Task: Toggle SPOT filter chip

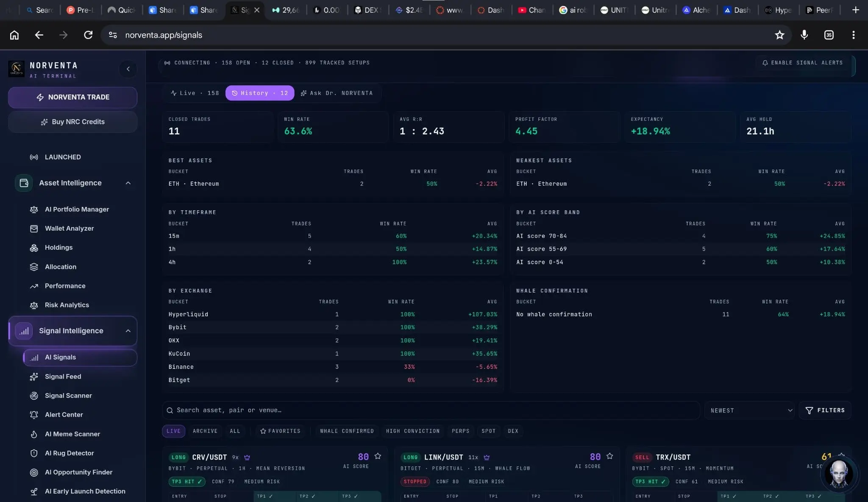Action: pos(489,431)
